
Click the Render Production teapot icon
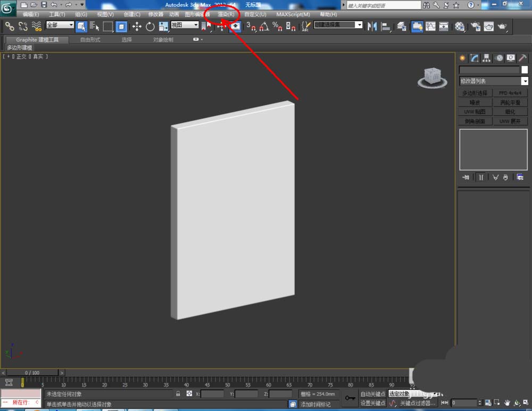502,27
